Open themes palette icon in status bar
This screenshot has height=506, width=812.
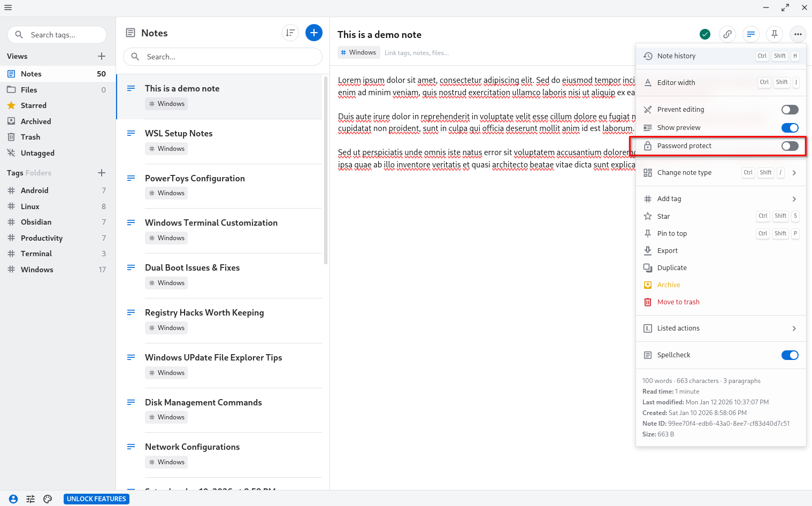[x=48, y=499]
